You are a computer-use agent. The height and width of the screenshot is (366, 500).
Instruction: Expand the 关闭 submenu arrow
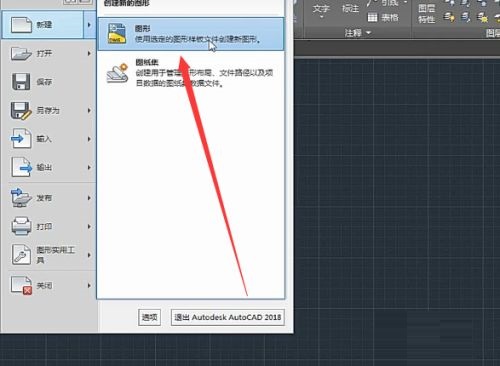tap(89, 286)
